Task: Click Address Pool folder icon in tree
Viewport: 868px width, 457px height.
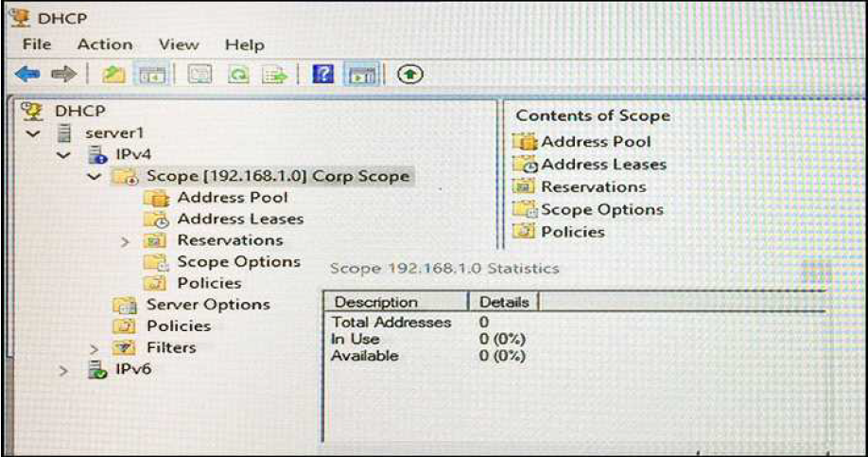Action: coord(156,199)
